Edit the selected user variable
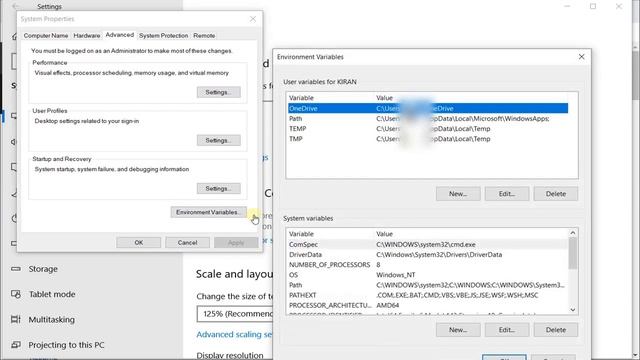Image resolution: width=640 pixels, height=360 pixels. tap(507, 194)
